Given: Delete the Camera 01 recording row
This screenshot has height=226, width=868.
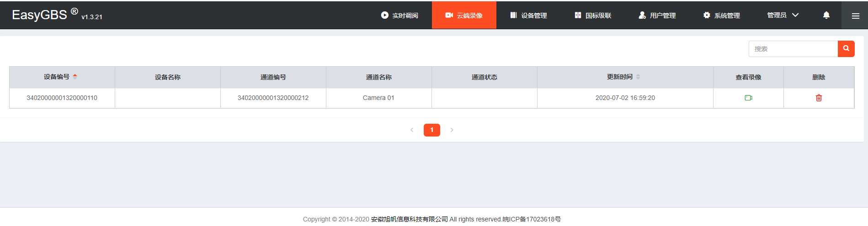Looking at the screenshot, I should (x=819, y=98).
